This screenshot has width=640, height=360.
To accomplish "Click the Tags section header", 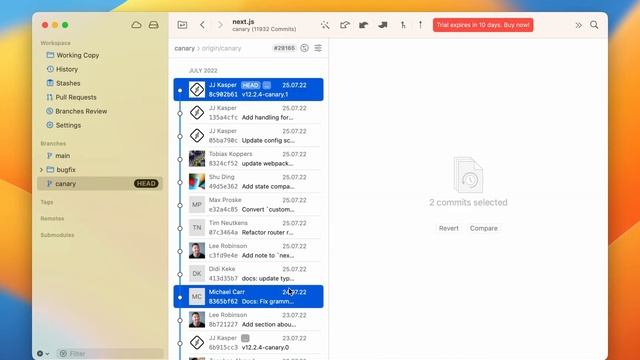I will coord(47,202).
